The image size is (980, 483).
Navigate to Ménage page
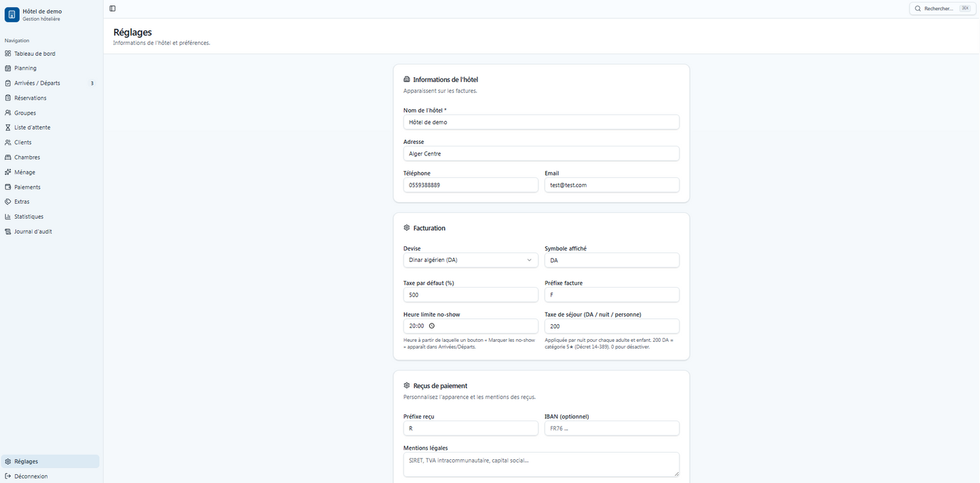(51, 172)
